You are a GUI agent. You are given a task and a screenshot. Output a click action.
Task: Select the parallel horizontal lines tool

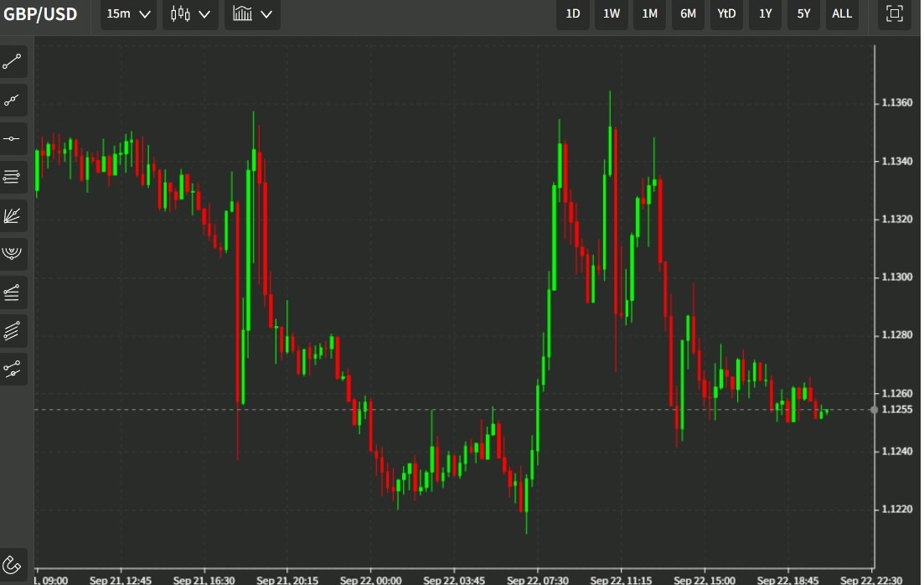click(x=13, y=177)
